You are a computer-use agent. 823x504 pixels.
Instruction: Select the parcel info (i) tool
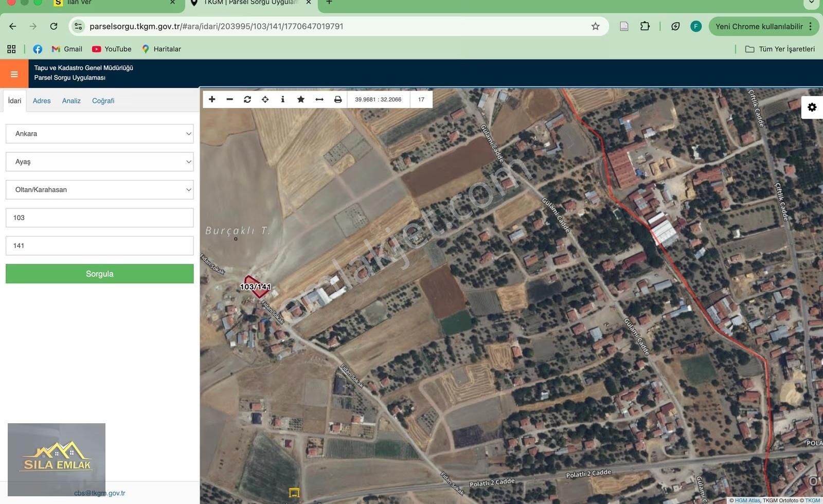282,99
